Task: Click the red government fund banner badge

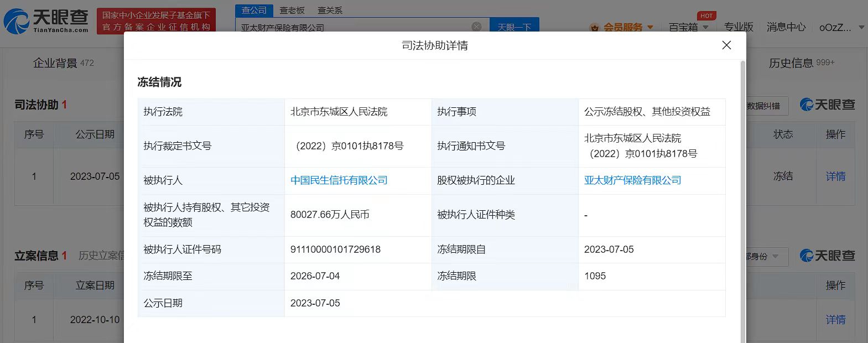Action: tap(156, 21)
